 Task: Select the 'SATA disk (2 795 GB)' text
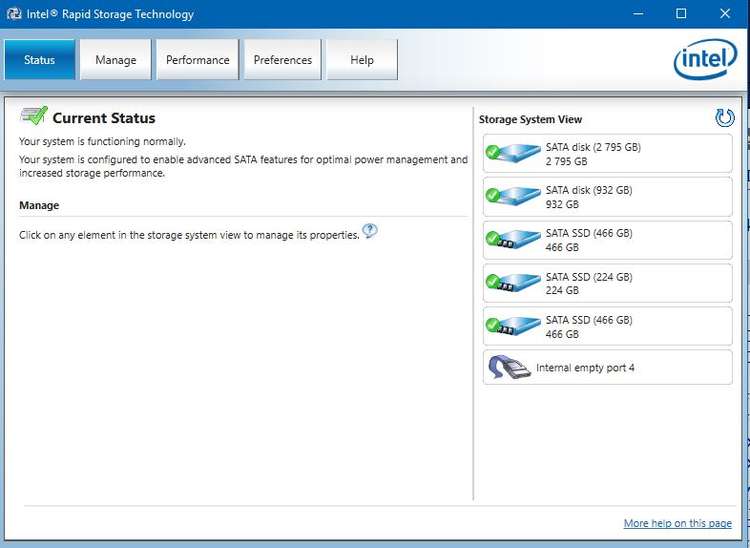593,147
